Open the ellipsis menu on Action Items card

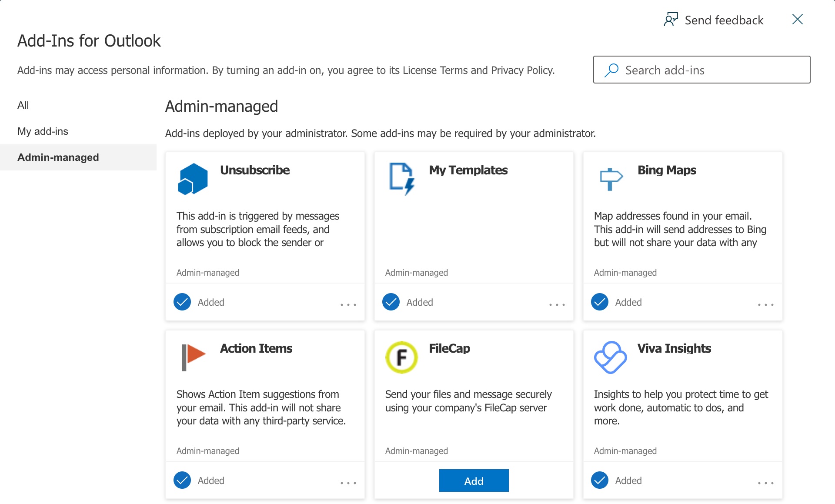[x=348, y=483]
